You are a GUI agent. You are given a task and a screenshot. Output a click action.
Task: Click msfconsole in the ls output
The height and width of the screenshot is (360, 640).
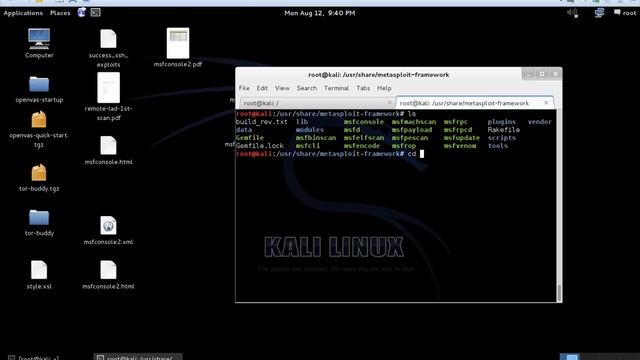(x=364, y=122)
